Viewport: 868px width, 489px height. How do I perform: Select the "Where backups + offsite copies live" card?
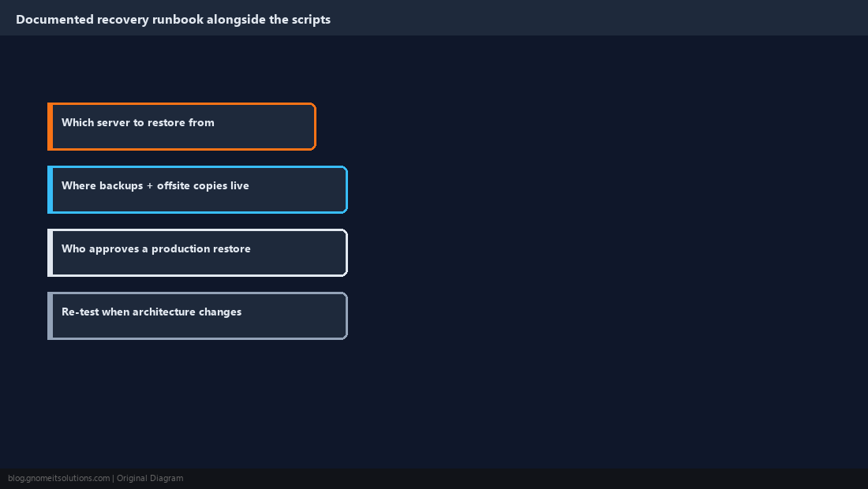coord(197,190)
